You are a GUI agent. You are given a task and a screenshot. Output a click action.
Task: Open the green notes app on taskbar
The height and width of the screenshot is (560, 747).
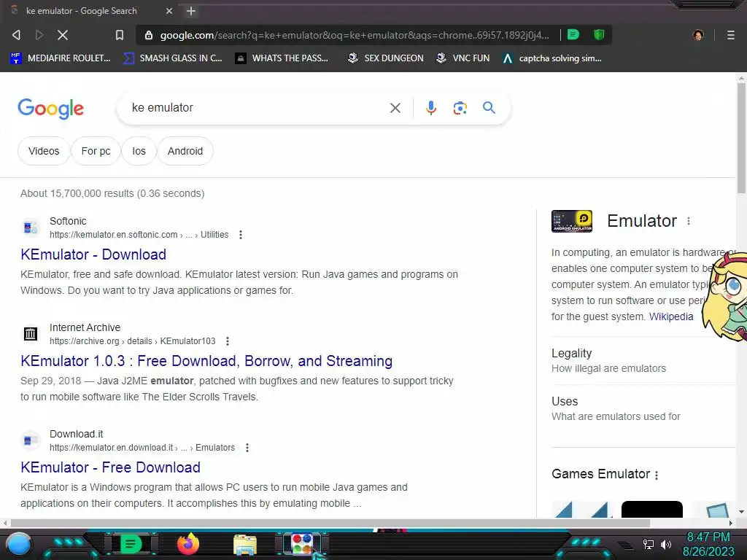[x=131, y=544]
